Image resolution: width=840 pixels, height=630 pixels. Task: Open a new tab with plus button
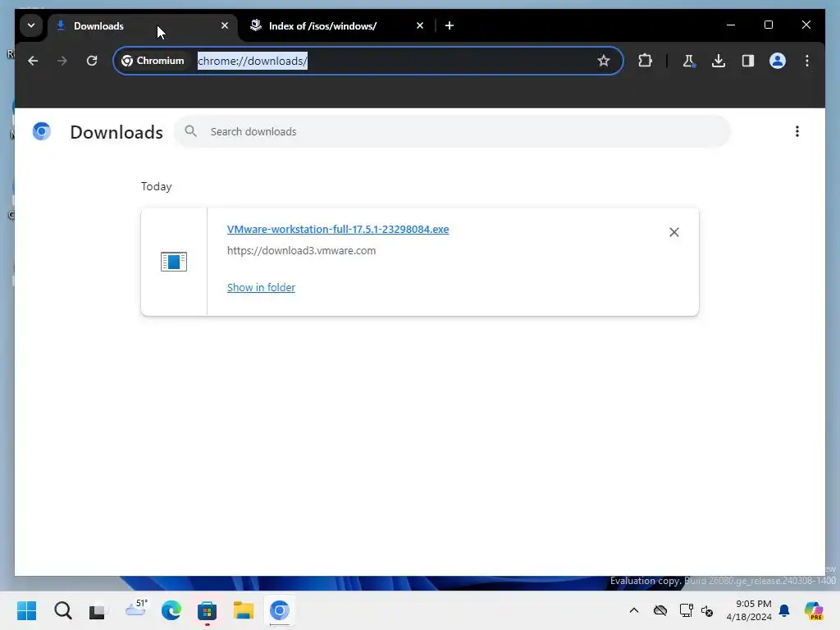click(450, 25)
